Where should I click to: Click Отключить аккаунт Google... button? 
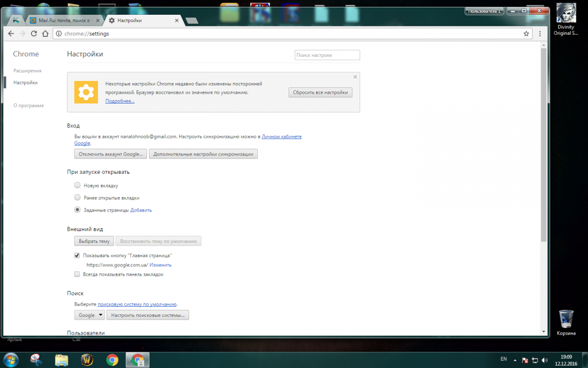click(111, 154)
